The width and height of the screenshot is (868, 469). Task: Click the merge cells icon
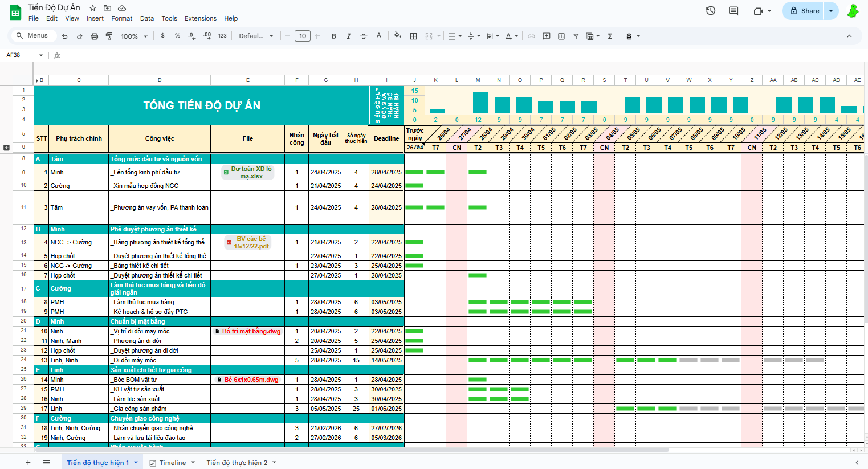coord(429,36)
